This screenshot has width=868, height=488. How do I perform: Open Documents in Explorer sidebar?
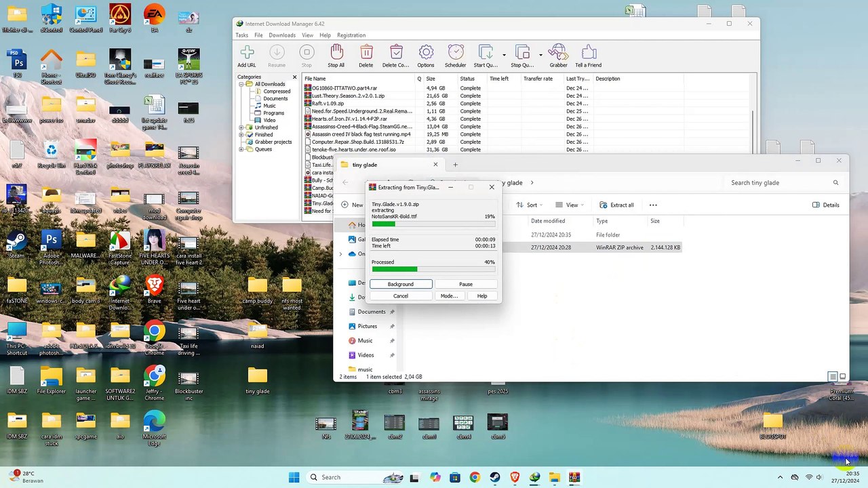click(x=371, y=312)
